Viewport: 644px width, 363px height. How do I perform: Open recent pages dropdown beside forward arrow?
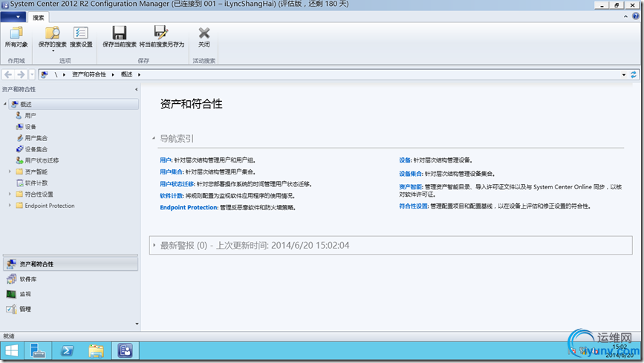pos(32,74)
